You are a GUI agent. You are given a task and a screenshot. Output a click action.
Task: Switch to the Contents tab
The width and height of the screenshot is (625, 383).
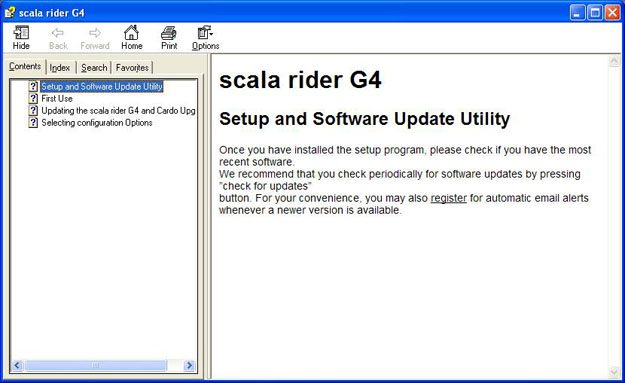pos(25,66)
